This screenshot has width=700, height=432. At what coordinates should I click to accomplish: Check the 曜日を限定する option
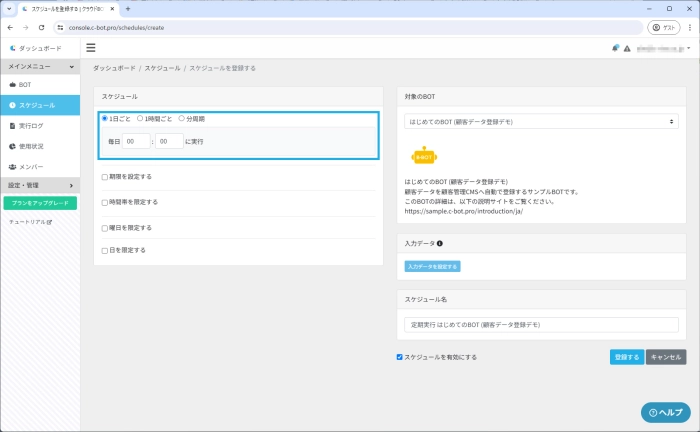pyautogui.click(x=105, y=227)
